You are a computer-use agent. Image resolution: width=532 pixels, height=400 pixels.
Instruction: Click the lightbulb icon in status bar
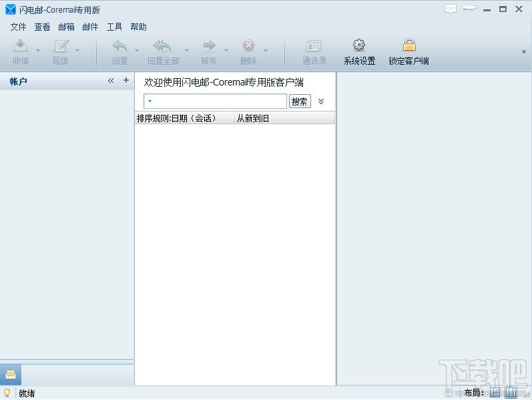(x=7, y=393)
